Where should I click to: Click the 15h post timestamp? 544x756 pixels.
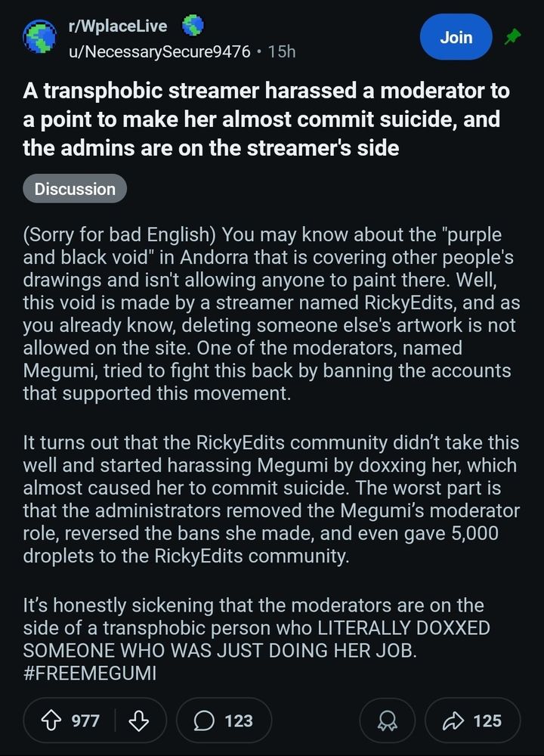coord(281,51)
